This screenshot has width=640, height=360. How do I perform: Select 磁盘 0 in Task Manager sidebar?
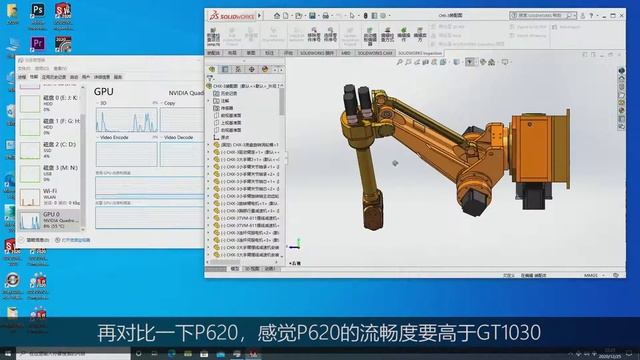(49, 104)
